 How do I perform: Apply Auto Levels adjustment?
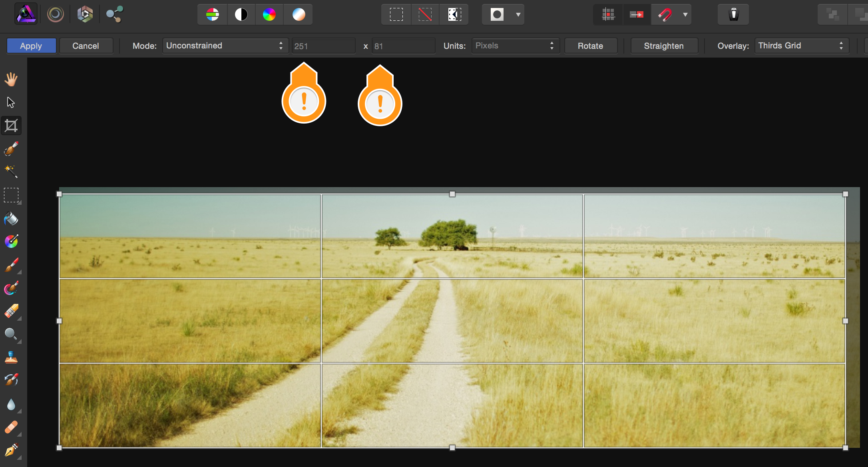(213, 15)
